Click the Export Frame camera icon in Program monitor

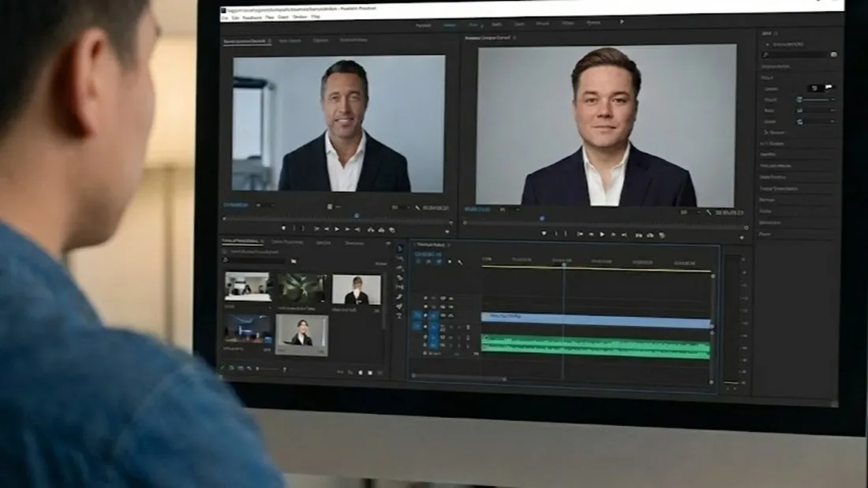tap(661, 235)
